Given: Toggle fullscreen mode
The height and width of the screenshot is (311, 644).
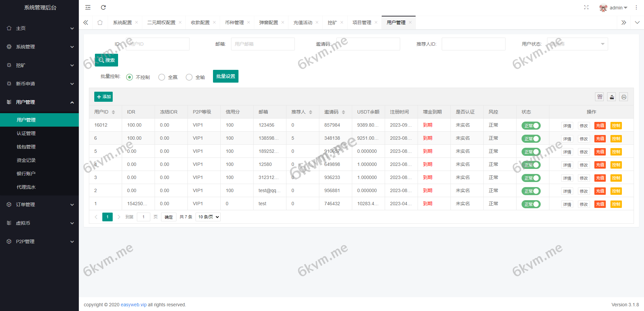Looking at the screenshot, I should tap(586, 7).
